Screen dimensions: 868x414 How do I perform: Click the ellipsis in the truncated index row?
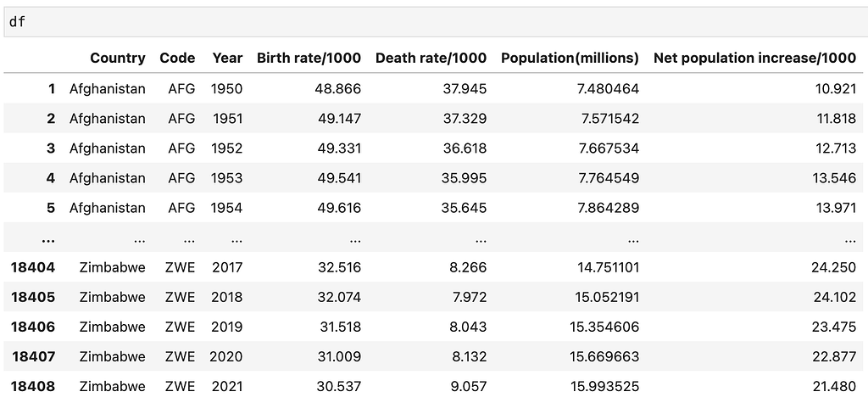[47, 239]
